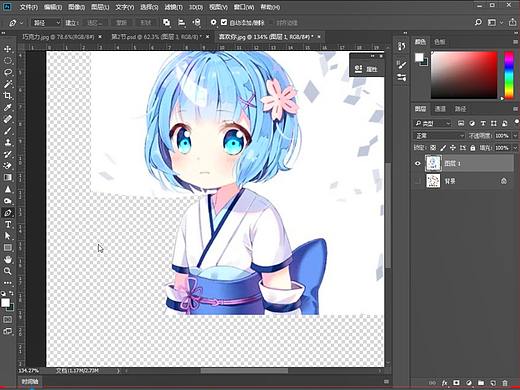Open the Edit Toolbar three-dots menu
The width and height of the screenshot is (520, 390).
7,283
